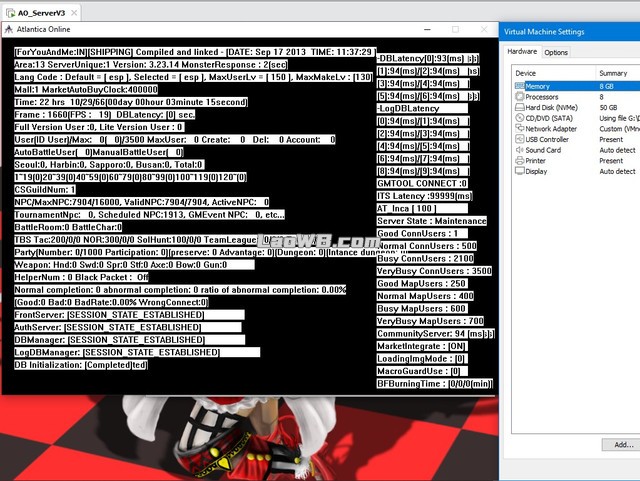Click 'Mall:1 MarketAutoBuyClock:400000' line
Viewport: 640px width, 481px height.
(86, 90)
